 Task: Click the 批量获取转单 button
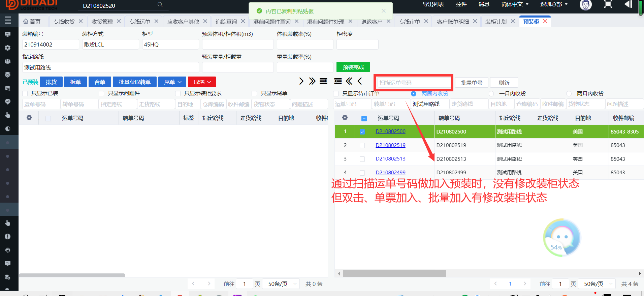pos(135,82)
